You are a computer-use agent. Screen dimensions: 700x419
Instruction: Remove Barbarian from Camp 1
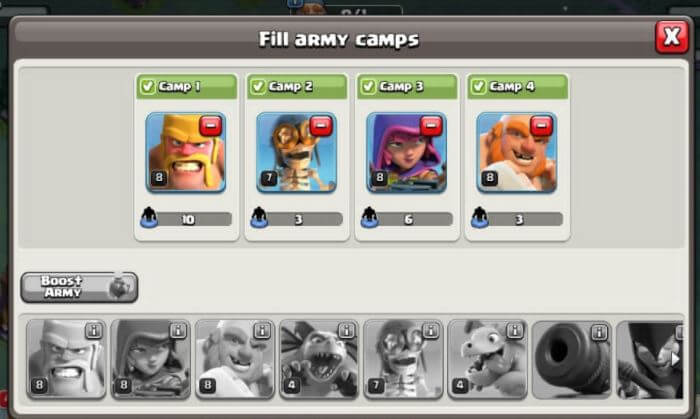point(210,126)
